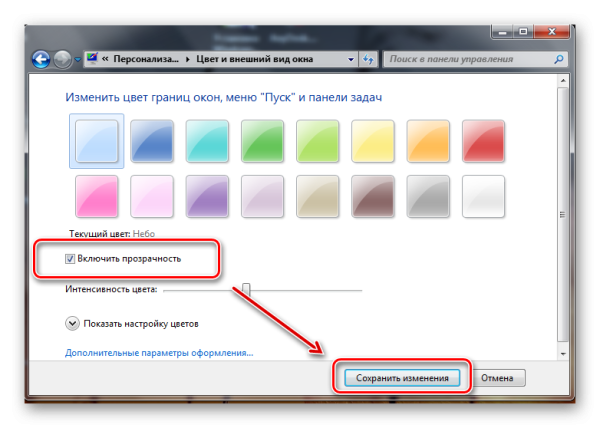Click the control panel icon in address bar
Screen dimensions: 600x428
pyautogui.click(x=94, y=59)
